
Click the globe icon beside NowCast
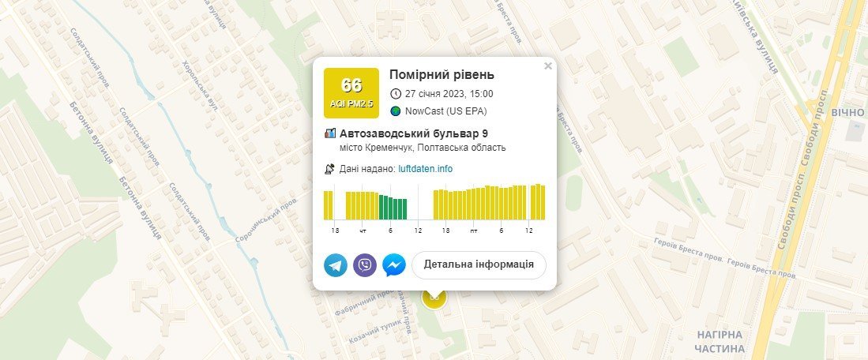click(x=396, y=111)
